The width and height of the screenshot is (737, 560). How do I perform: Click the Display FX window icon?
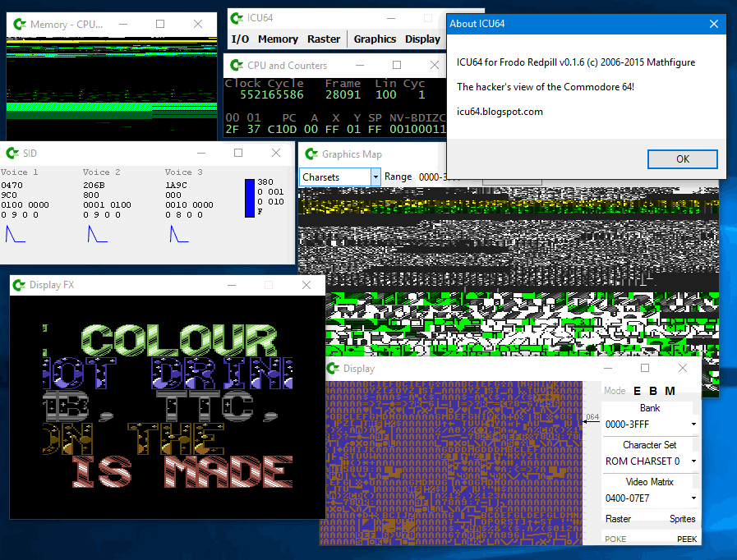(x=19, y=285)
